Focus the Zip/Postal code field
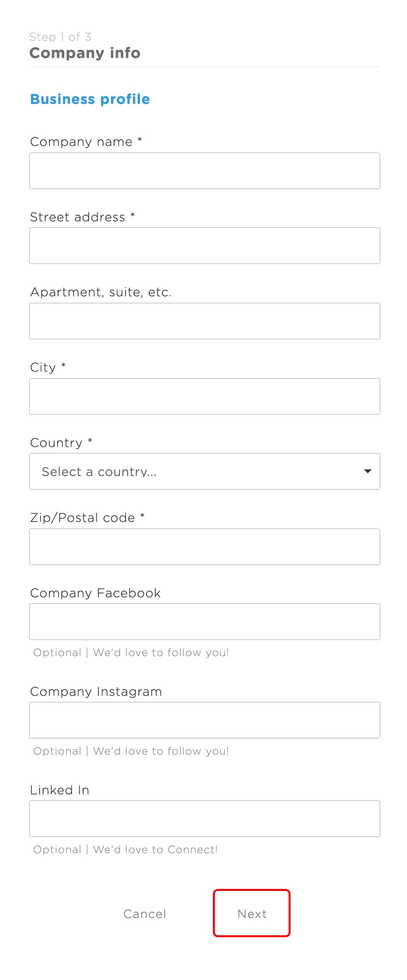The height and width of the screenshot is (980, 407). coord(204,547)
